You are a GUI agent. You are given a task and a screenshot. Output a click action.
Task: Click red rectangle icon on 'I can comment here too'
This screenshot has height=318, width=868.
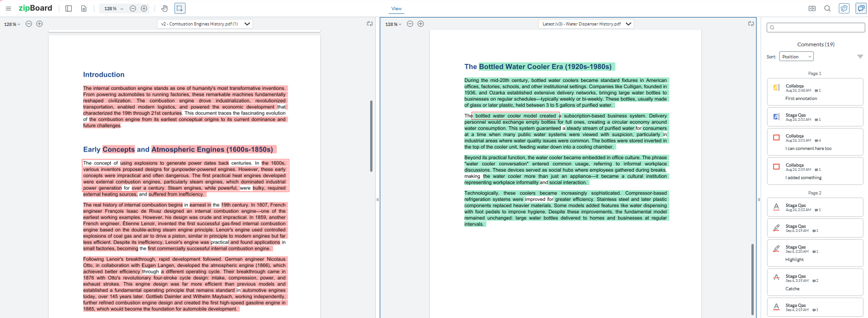pos(776,137)
